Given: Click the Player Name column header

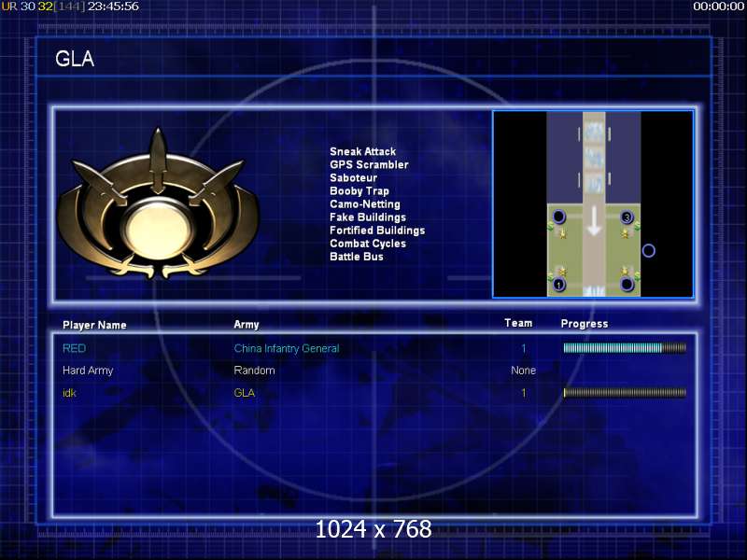Looking at the screenshot, I should 94,325.
